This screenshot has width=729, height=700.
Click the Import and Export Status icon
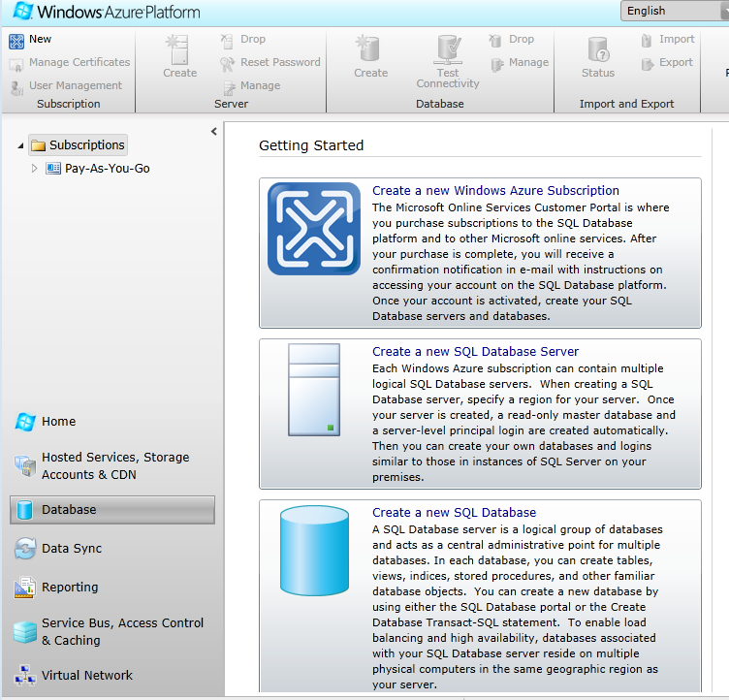coord(598,49)
